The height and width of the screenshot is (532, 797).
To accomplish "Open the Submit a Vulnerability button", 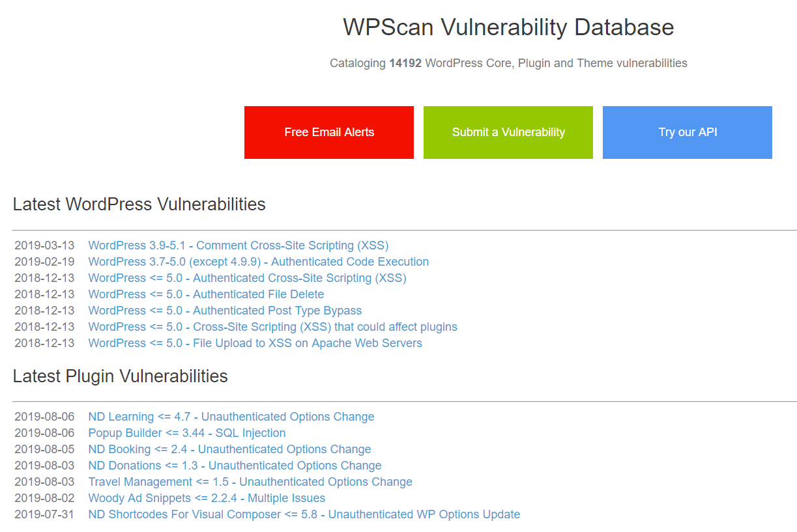I will (508, 132).
